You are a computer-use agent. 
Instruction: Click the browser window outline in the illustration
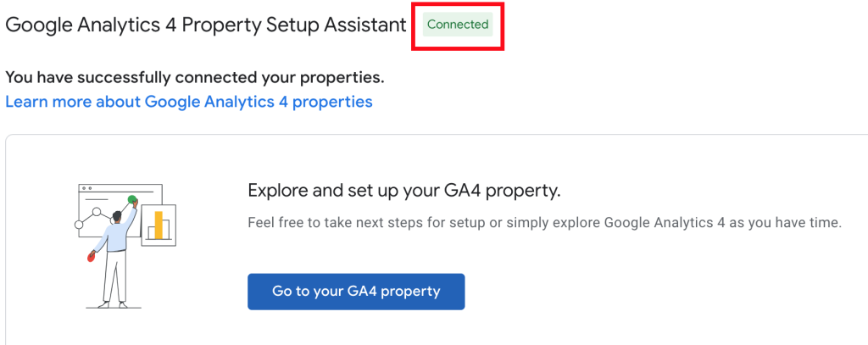(x=120, y=210)
